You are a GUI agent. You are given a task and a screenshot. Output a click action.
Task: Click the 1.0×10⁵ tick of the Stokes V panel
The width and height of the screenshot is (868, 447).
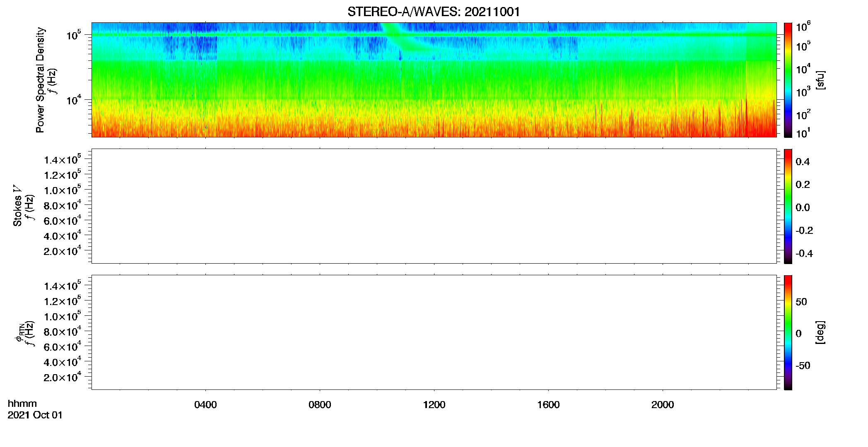tap(63, 190)
